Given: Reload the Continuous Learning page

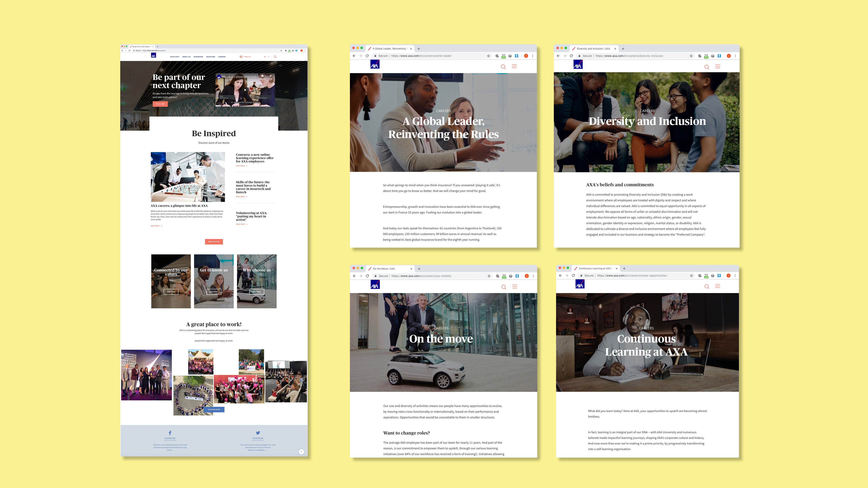Looking at the screenshot, I should 573,275.
